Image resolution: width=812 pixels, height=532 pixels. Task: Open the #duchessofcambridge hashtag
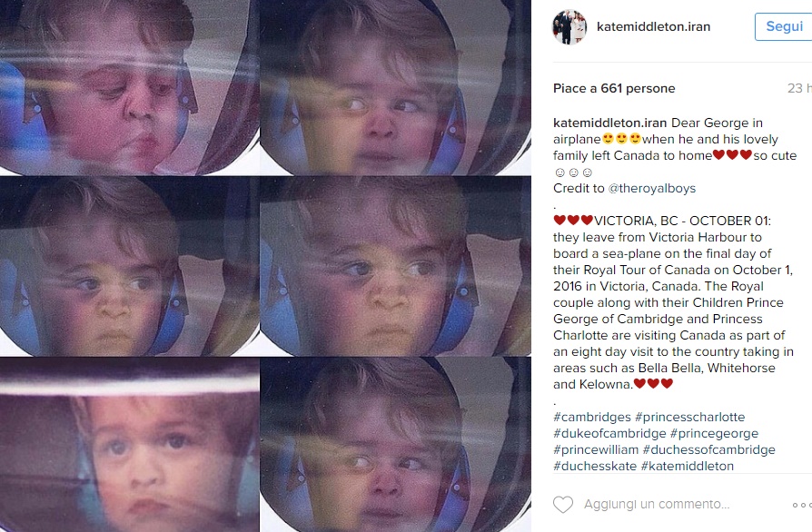(709, 449)
